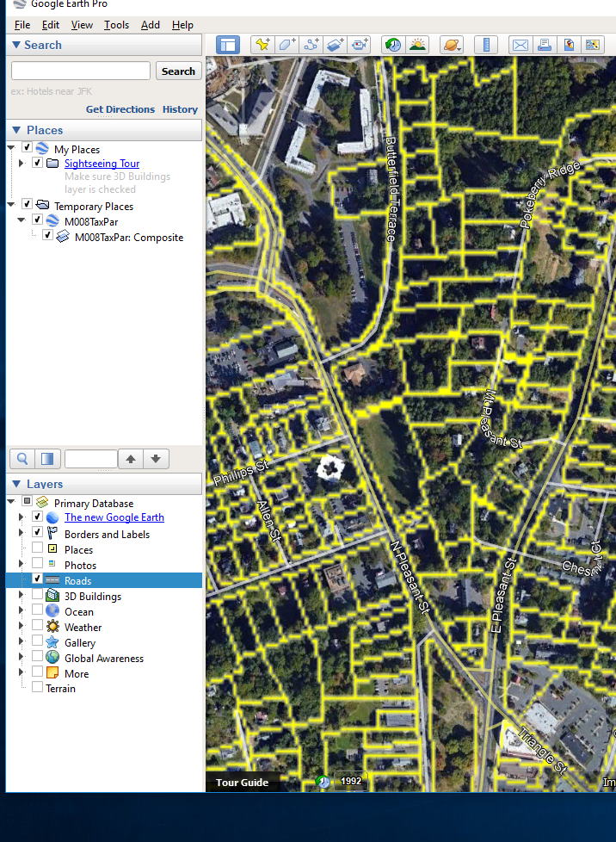Enable the Global Awareness layer checkbox

(38, 656)
